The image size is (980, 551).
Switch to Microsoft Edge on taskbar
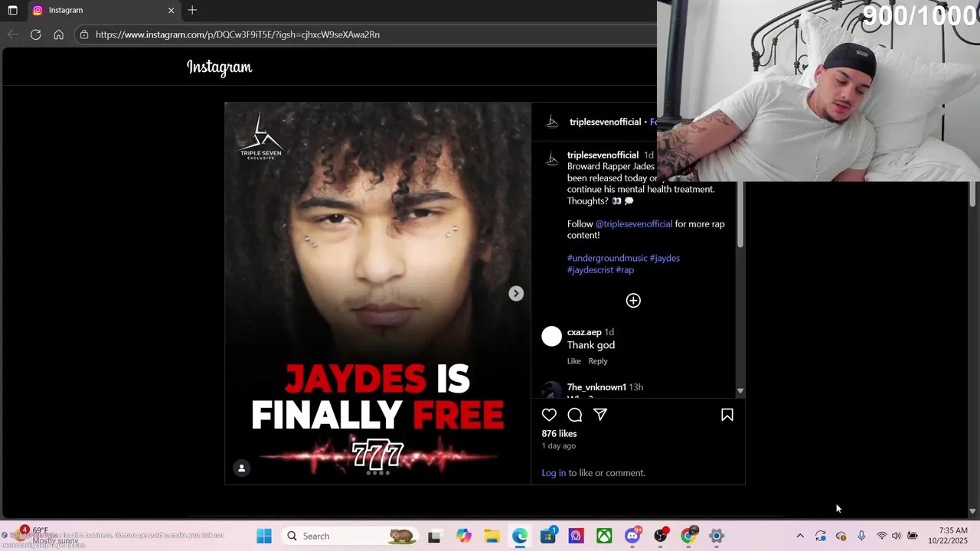tap(520, 536)
